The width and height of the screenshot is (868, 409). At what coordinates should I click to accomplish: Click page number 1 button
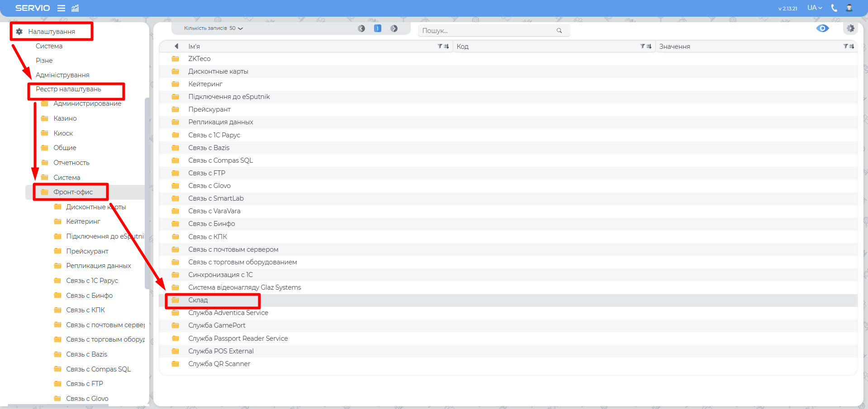point(378,28)
